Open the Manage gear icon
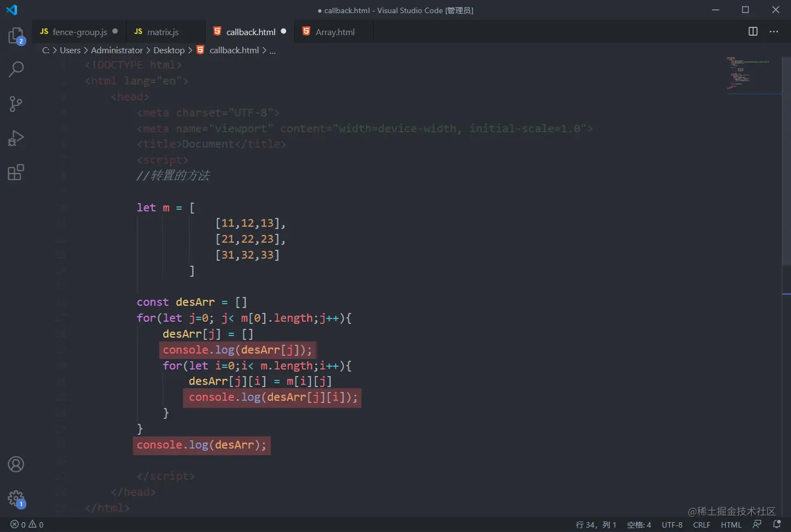 point(16,499)
